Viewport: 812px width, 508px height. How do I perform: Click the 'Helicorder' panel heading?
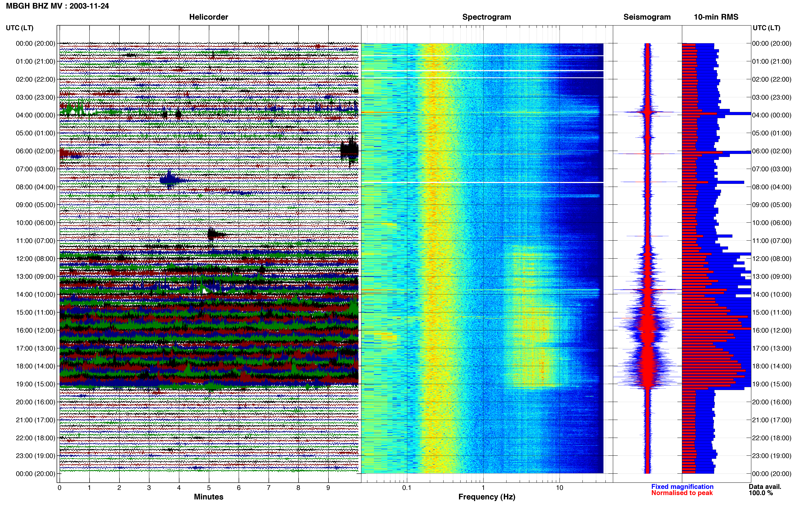[x=209, y=17]
